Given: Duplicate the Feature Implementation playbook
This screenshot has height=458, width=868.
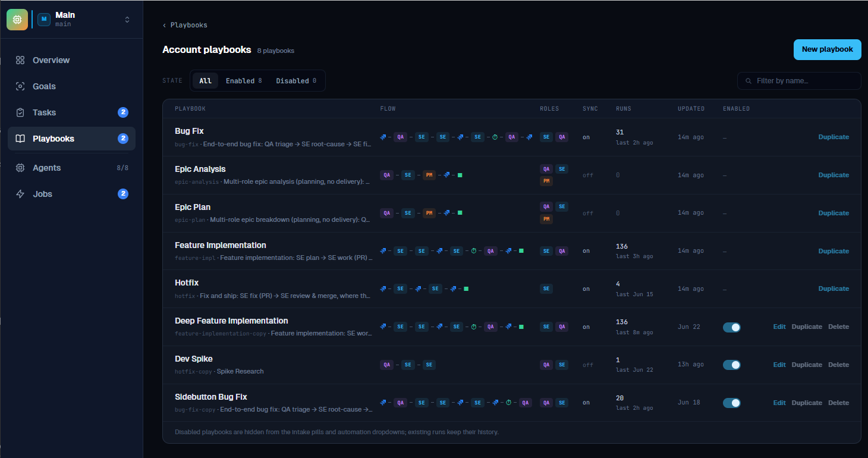Looking at the screenshot, I should click(x=834, y=251).
